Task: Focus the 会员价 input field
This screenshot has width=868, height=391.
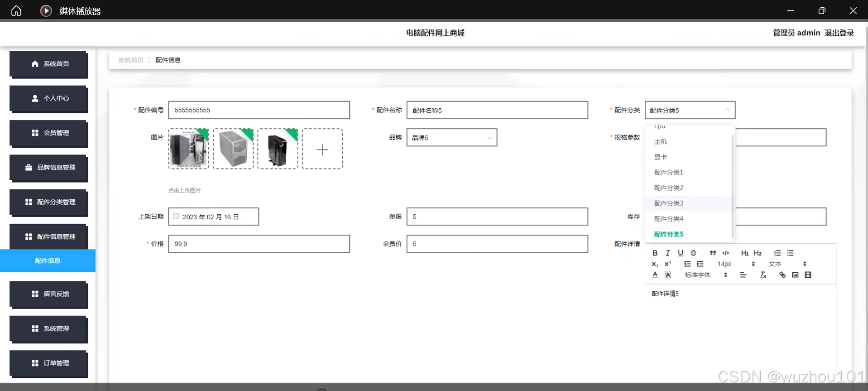Action: pos(497,244)
